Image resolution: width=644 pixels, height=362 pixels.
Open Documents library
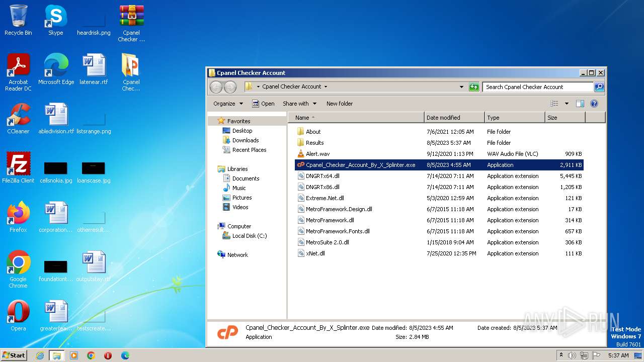point(241,178)
